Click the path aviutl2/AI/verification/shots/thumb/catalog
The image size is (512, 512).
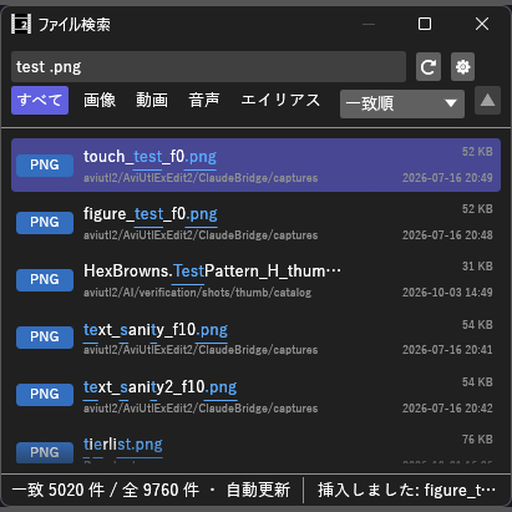pyautogui.click(x=197, y=293)
